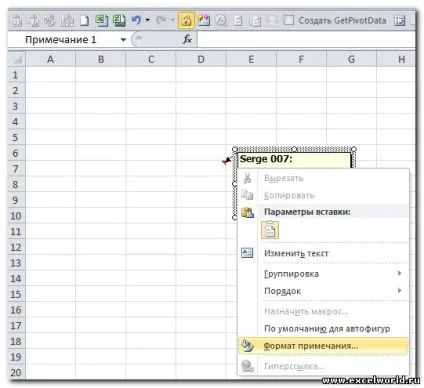Select row 15 header
The width and height of the screenshot is (424, 388).
point(16,294)
